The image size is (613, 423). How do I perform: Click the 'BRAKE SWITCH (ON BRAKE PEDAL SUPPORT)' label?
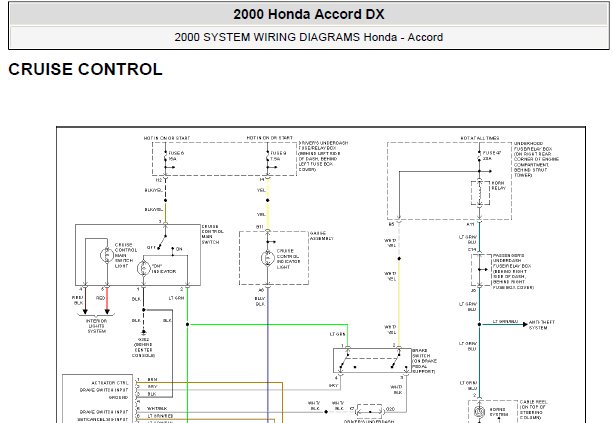[x=425, y=361]
